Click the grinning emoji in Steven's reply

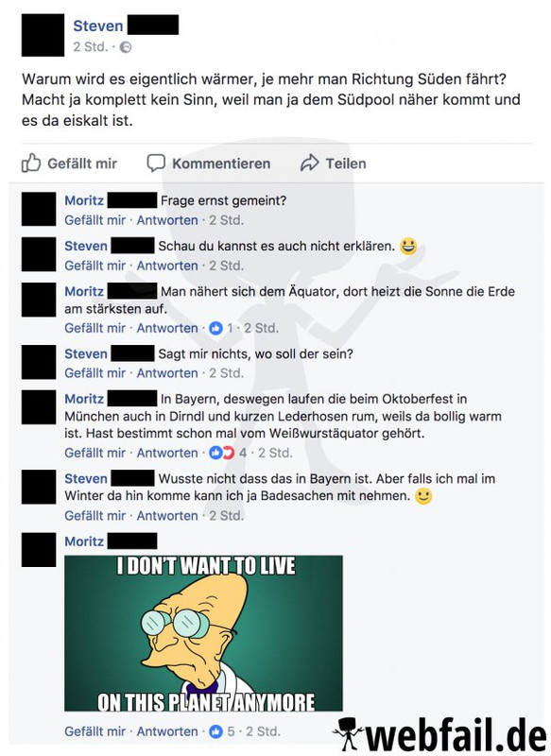407,247
